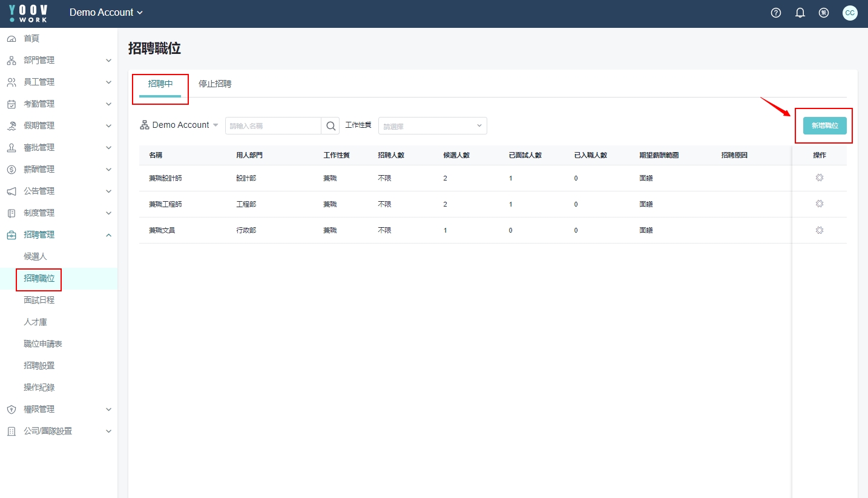Expand the 部門管理 sidebar menu

(59, 60)
